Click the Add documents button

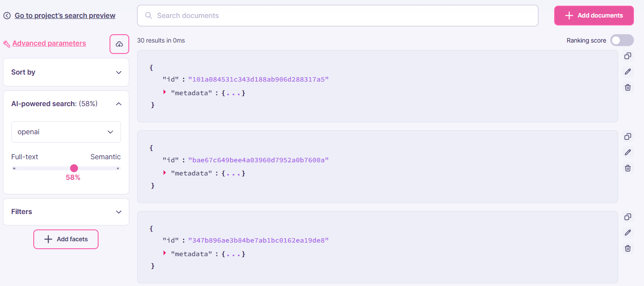pyautogui.click(x=594, y=15)
